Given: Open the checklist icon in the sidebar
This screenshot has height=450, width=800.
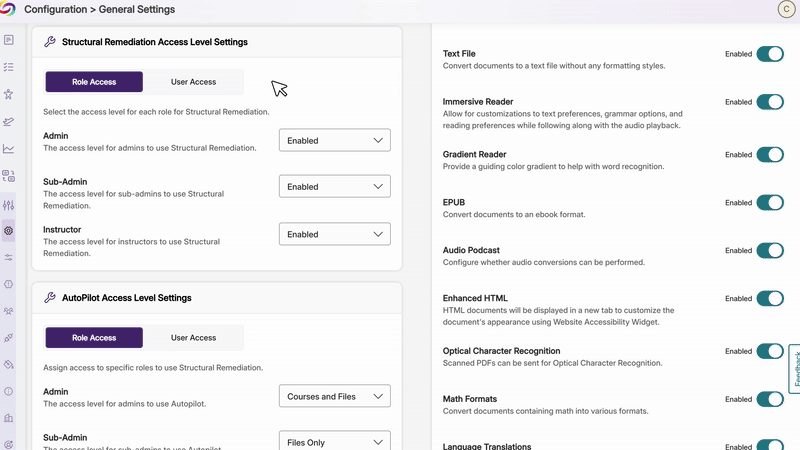Looking at the screenshot, I should point(9,67).
